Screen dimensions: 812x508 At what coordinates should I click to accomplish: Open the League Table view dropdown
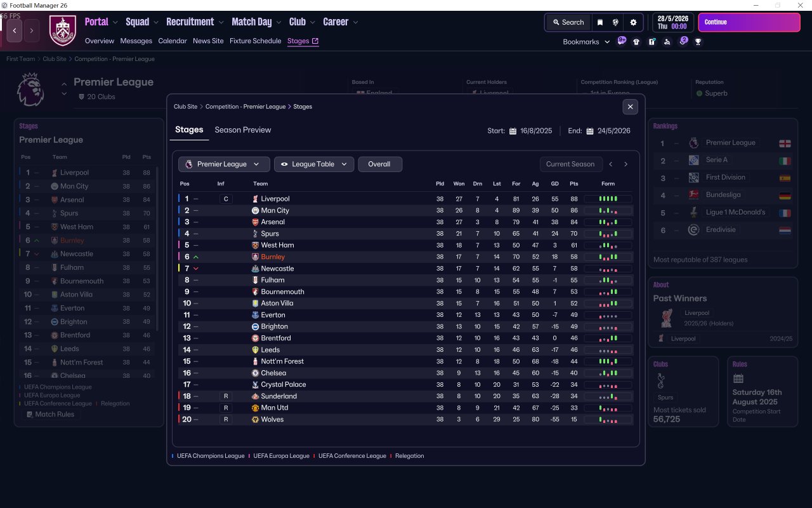314,164
